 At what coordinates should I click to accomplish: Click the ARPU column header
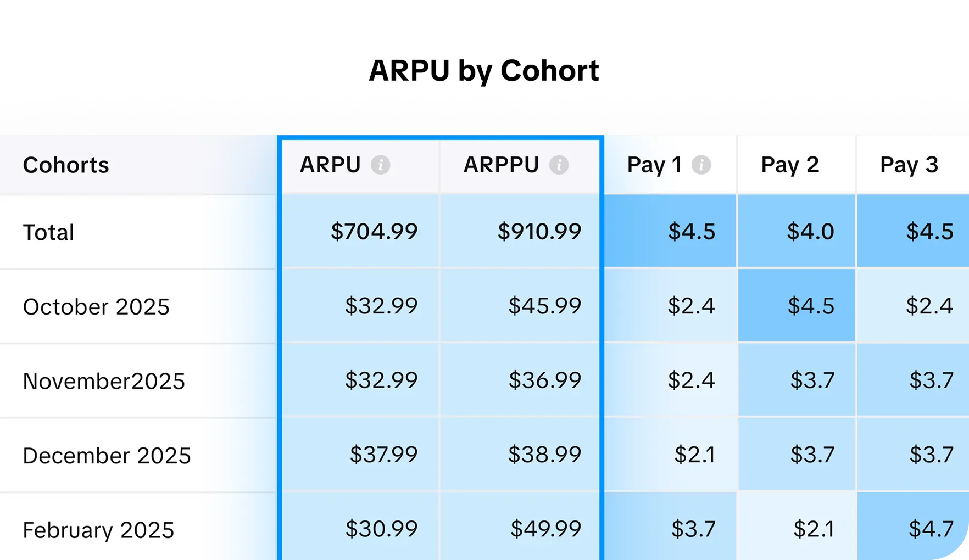[x=330, y=165]
